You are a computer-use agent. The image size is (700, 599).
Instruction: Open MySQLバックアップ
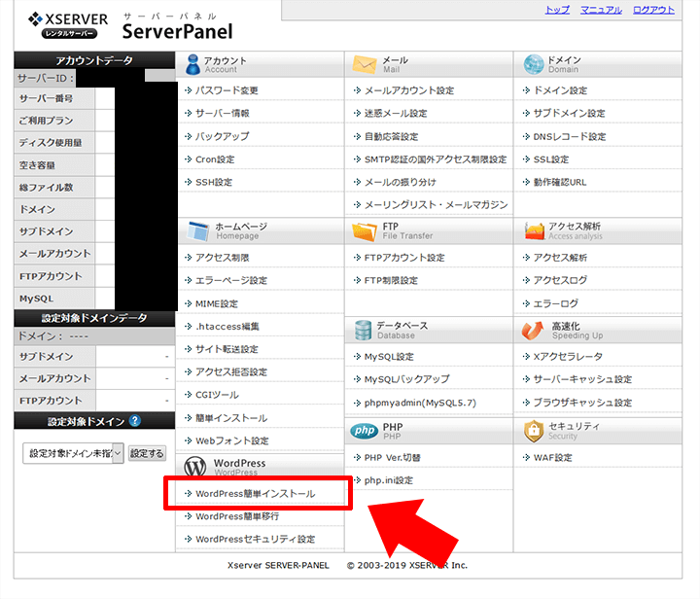click(406, 379)
